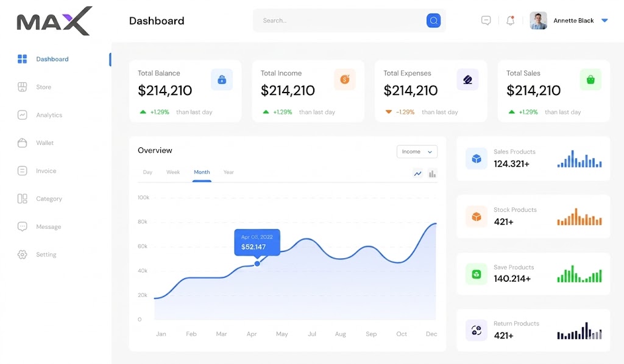Click the blue search magnifier button
The image size is (624, 364).
(x=433, y=21)
